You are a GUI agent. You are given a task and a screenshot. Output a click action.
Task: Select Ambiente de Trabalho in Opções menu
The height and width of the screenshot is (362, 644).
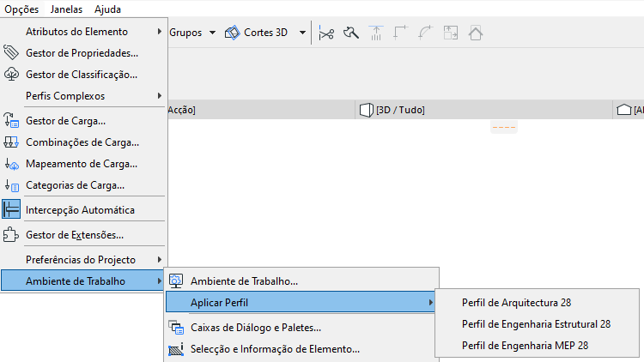coord(83,281)
